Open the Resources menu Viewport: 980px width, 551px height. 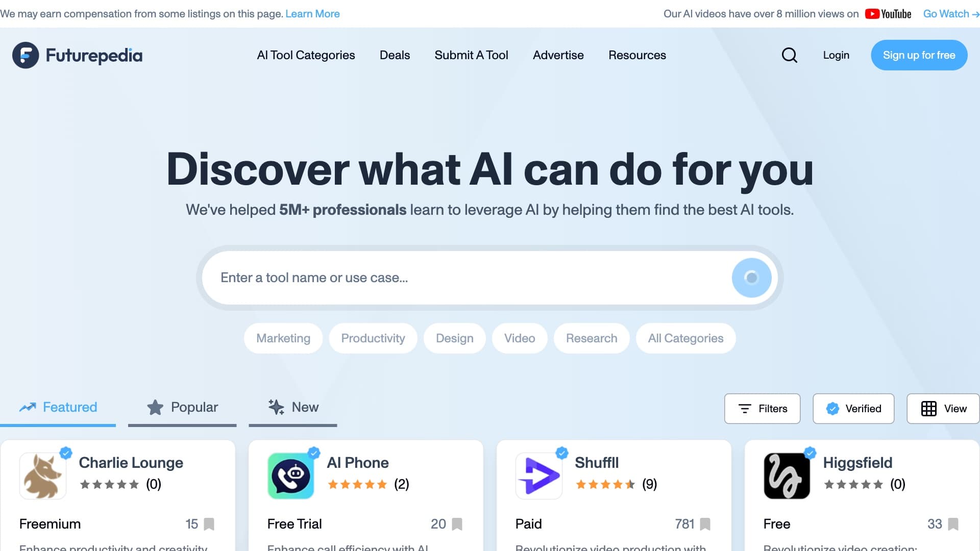point(637,55)
